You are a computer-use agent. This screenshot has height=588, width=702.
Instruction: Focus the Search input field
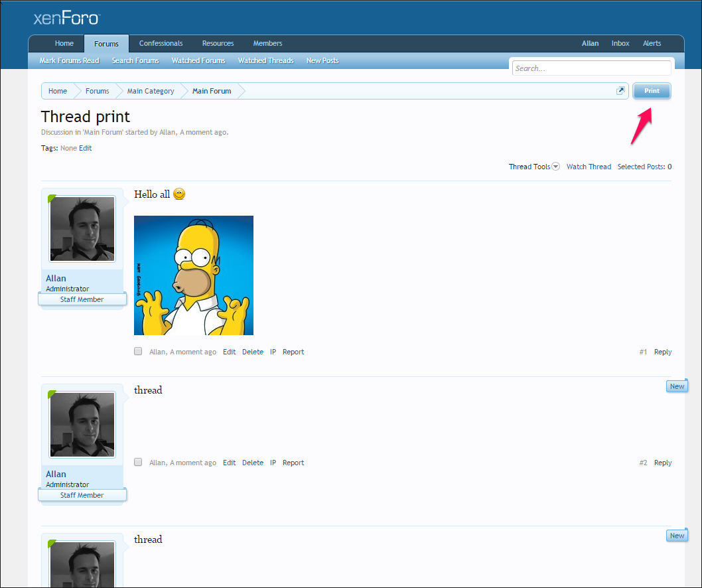pyautogui.click(x=591, y=68)
